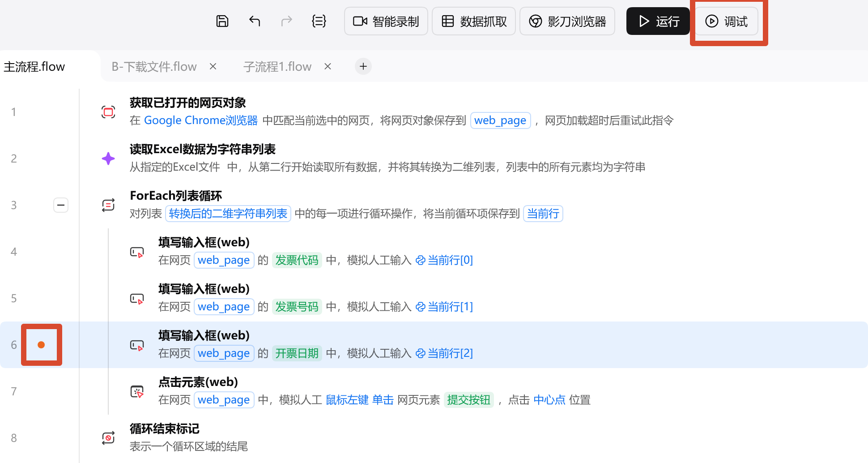Open the variables braces icon
Image resolution: width=868 pixels, height=463 pixels.
319,21
